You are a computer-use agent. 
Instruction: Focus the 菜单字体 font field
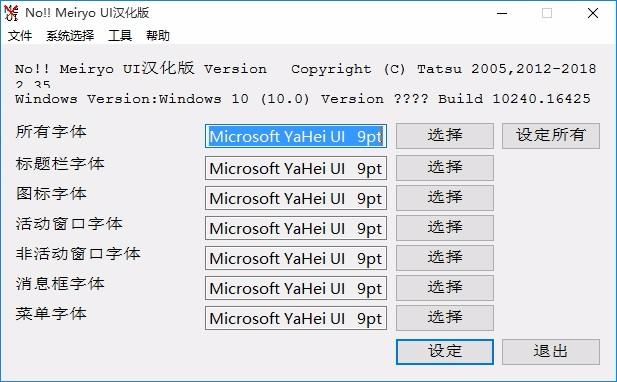point(296,318)
